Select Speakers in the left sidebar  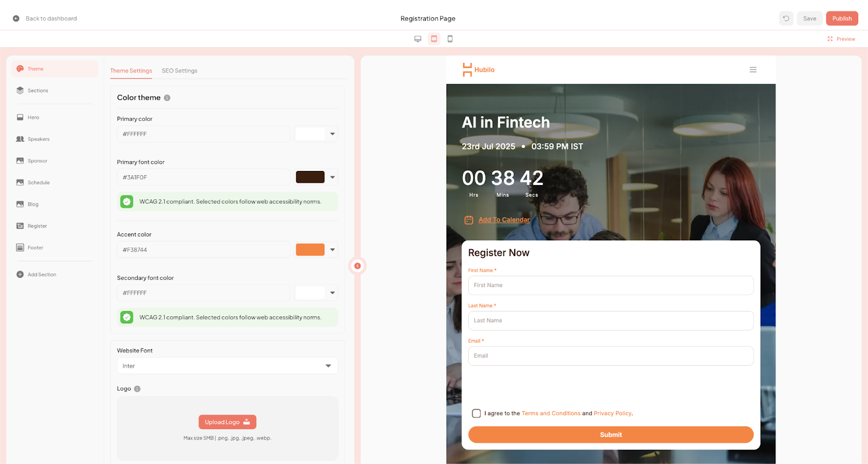pyautogui.click(x=55, y=139)
